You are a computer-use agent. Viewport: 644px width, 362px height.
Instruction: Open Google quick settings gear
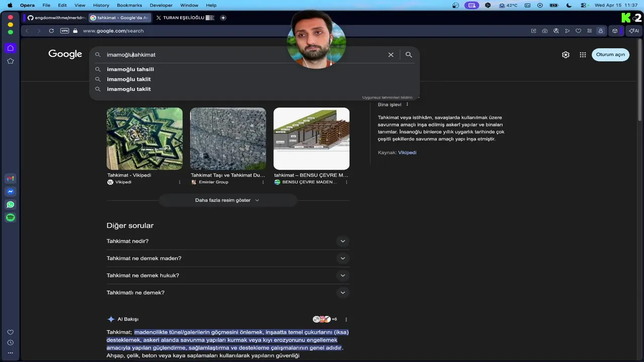tap(566, 55)
